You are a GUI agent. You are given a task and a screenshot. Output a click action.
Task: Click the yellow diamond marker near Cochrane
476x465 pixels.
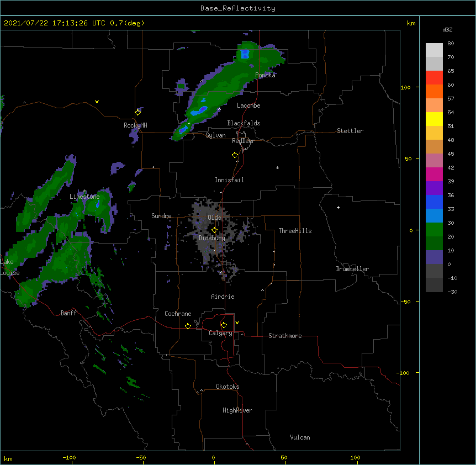click(188, 326)
